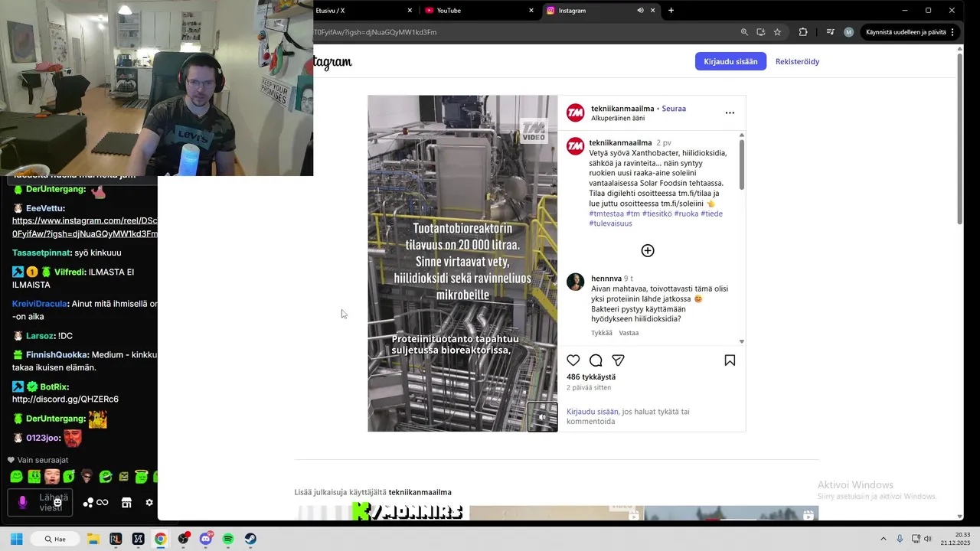Click Käynnistä uudelleen ja päivitä button
The height and width of the screenshot is (551, 980).
906,32
